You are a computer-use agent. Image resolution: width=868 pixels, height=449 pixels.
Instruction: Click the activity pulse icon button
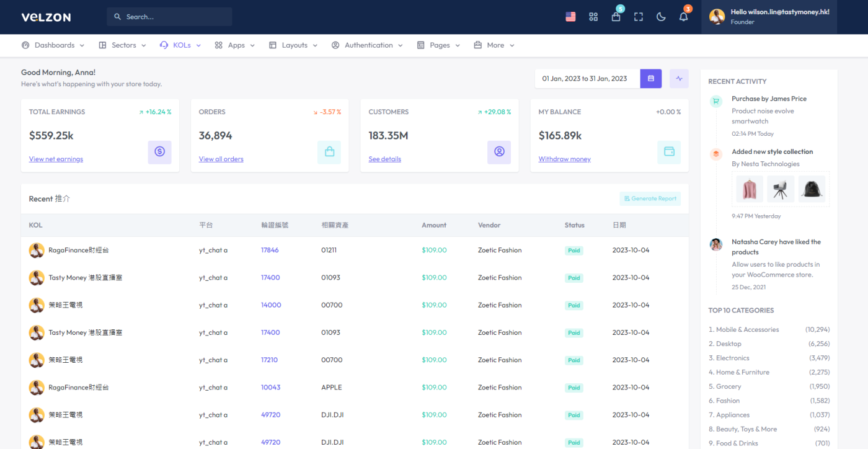[679, 79]
